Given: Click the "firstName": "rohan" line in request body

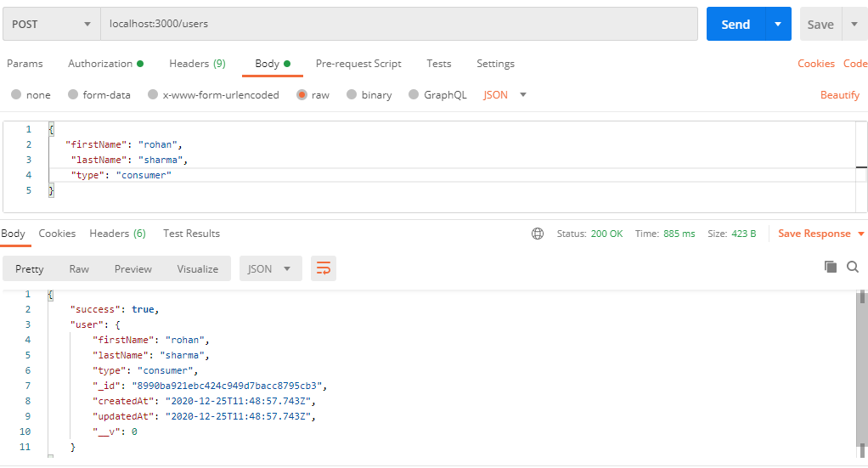Looking at the screenshot, I should tap(123, 144).
